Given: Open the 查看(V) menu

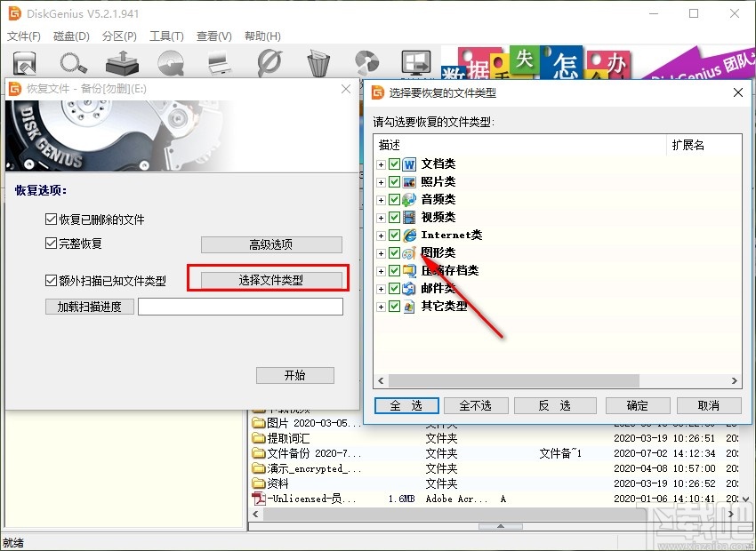Looking at the screenshot, I should pyautogui.click(x=214, y=36).
